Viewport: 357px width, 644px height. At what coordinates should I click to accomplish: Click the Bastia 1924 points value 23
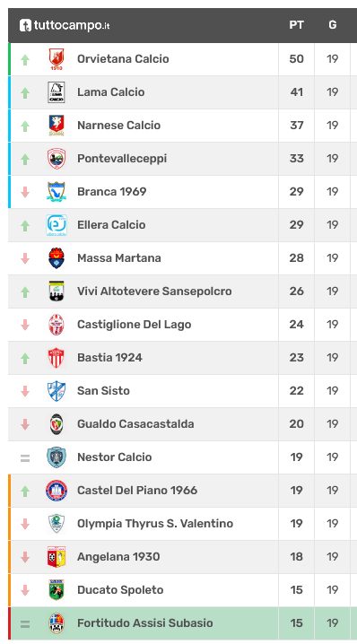296,358
